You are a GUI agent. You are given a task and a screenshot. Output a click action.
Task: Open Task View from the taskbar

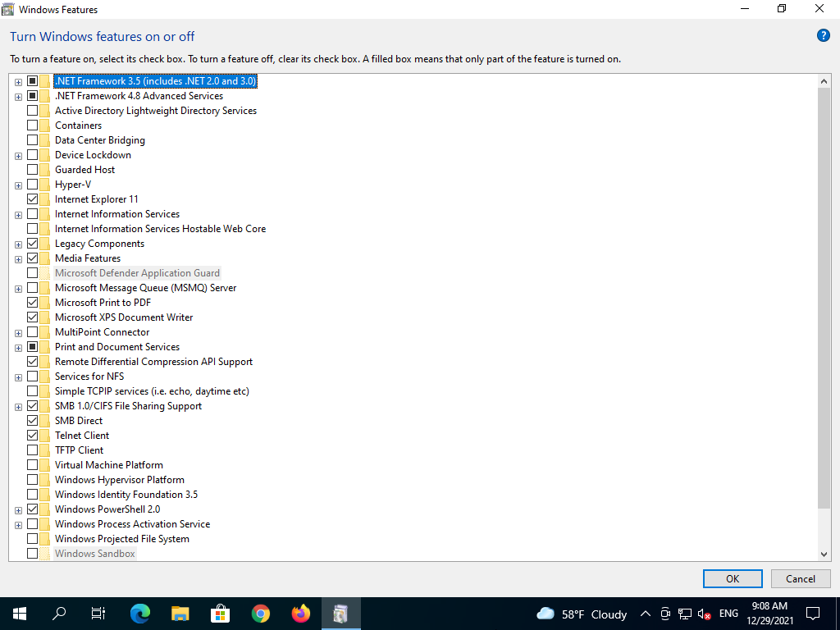[x=98, y=614]
